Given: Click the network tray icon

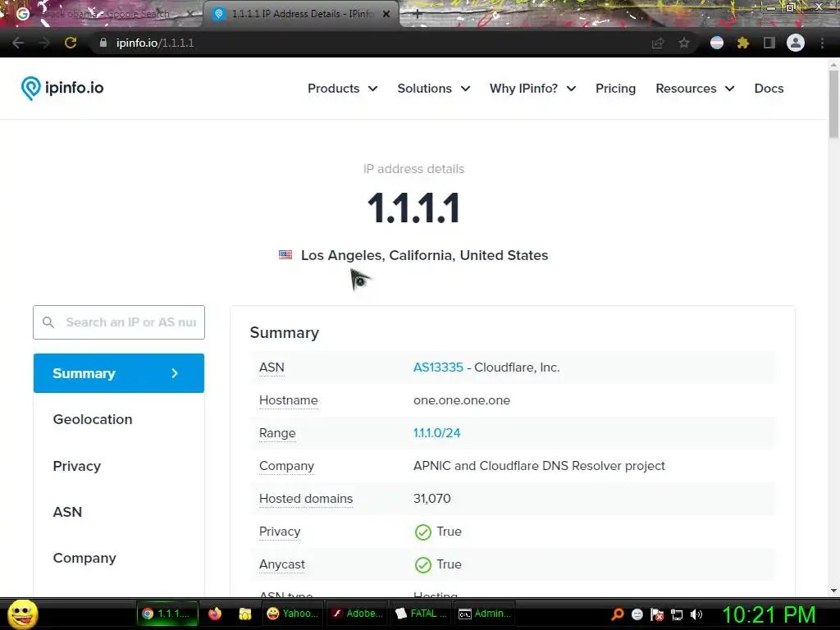Looking at the screenshot, I should pyautogui.click(x=677, y=614).
